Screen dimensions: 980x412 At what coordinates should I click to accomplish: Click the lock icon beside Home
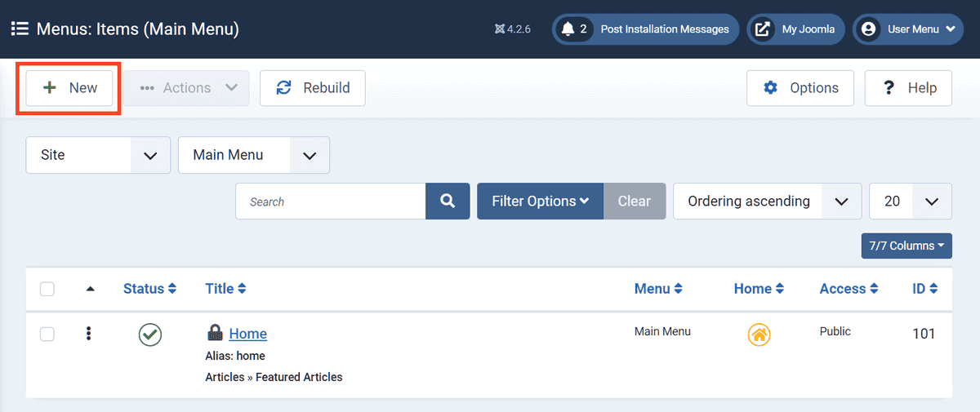(215, 332)
